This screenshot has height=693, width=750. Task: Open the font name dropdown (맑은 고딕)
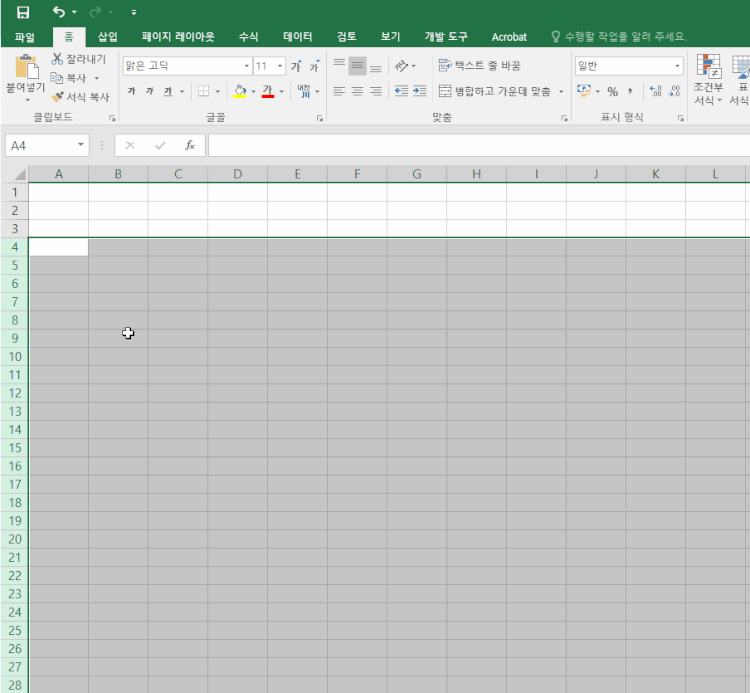(x=246, y=66)
